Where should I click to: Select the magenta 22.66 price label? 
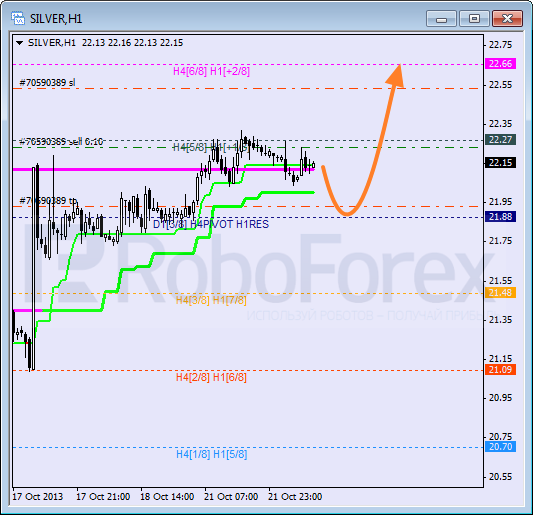pyautogui.click(x=500, y=64)
